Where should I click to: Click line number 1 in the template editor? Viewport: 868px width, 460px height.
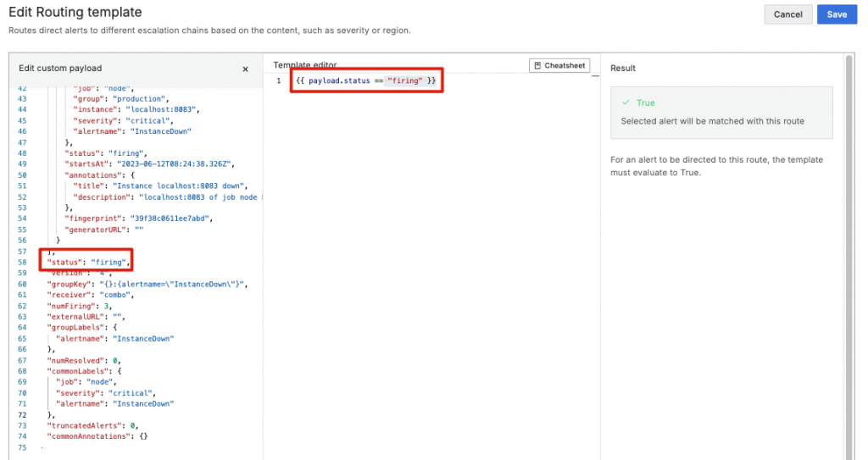click(278, 80)
